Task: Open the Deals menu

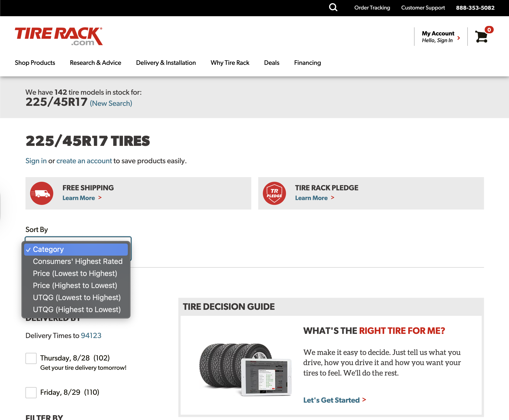Action: pyautogui.click(x=271, y=63)
